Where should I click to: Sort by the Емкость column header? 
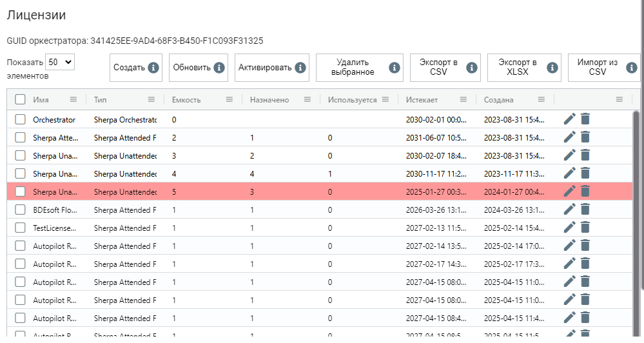pos(186,100)
